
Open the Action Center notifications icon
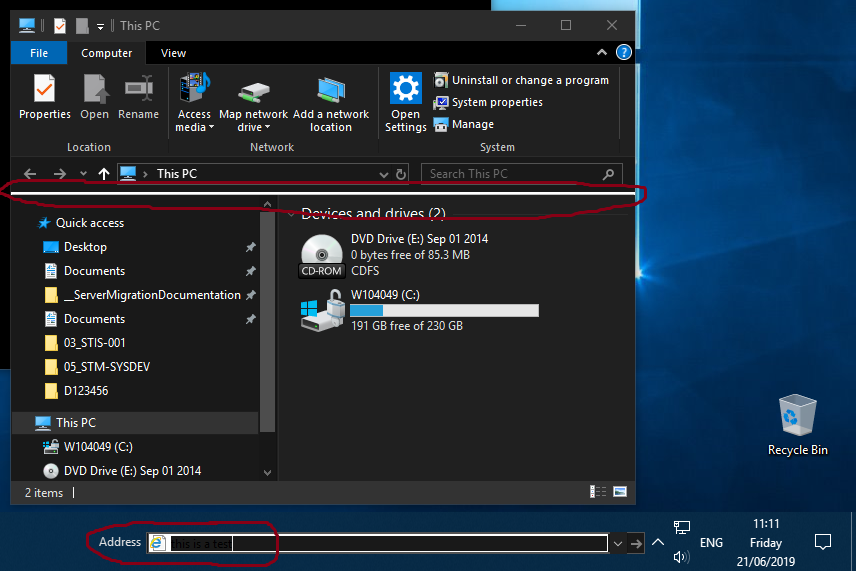[x=823, y=542]
